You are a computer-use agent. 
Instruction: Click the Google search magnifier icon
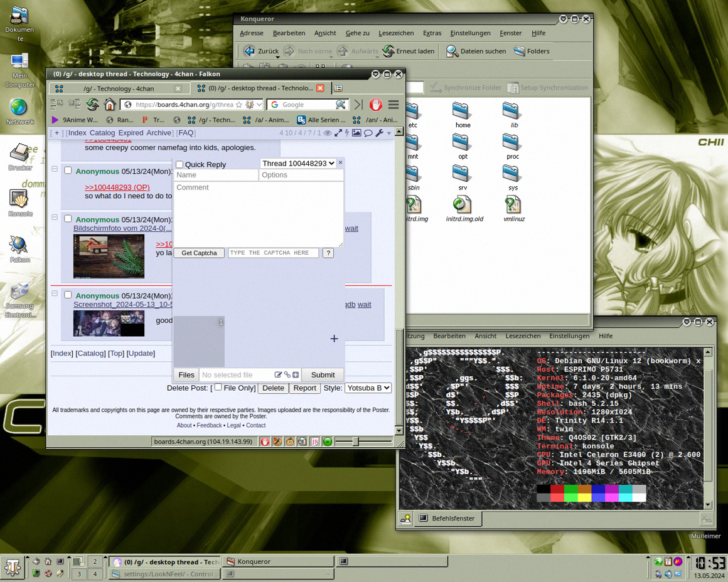tap(340, 105)
